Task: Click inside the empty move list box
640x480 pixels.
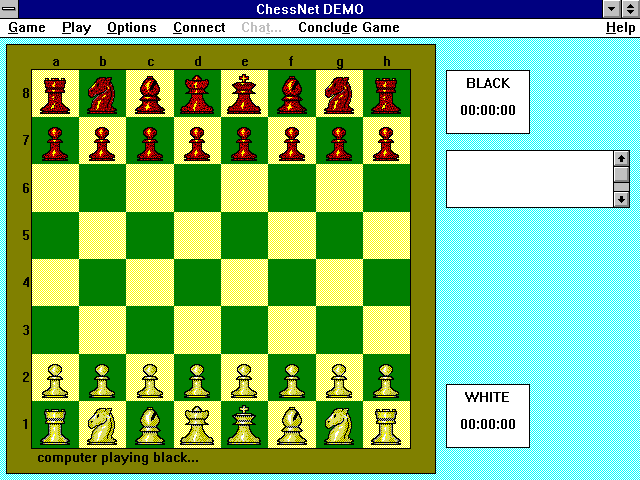Action: click(530, 179)
